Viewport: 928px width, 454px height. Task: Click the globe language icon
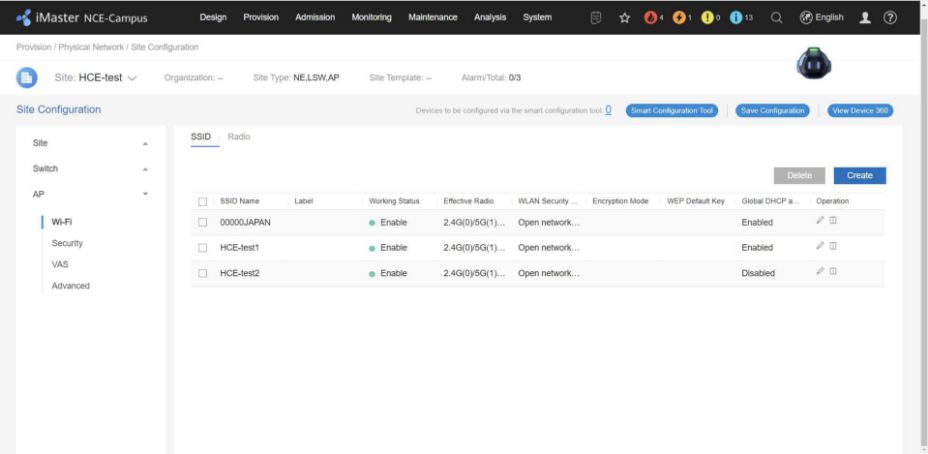pos(806,18)
